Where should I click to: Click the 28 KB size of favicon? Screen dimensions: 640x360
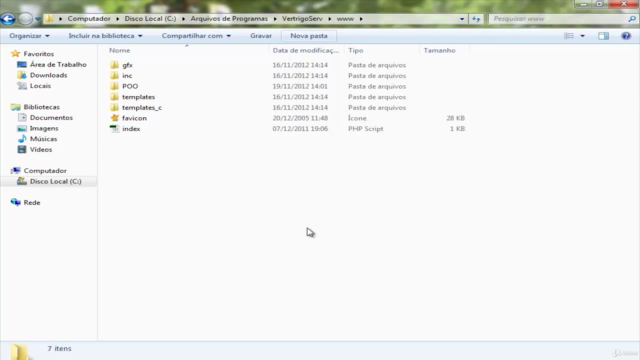pos(456,118)
